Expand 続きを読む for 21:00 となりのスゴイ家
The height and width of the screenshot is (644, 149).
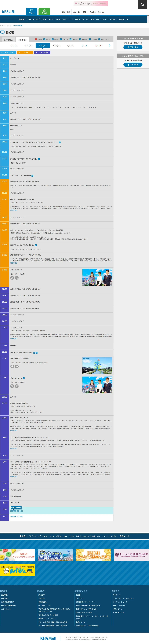click(14, 339)
